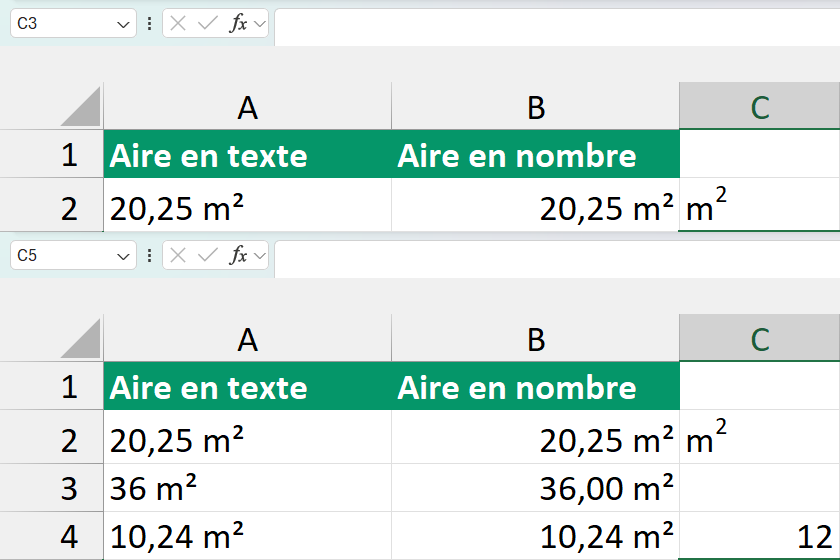Click the Enter checkmark icon beside the C5 Name Box

point(207,256)
